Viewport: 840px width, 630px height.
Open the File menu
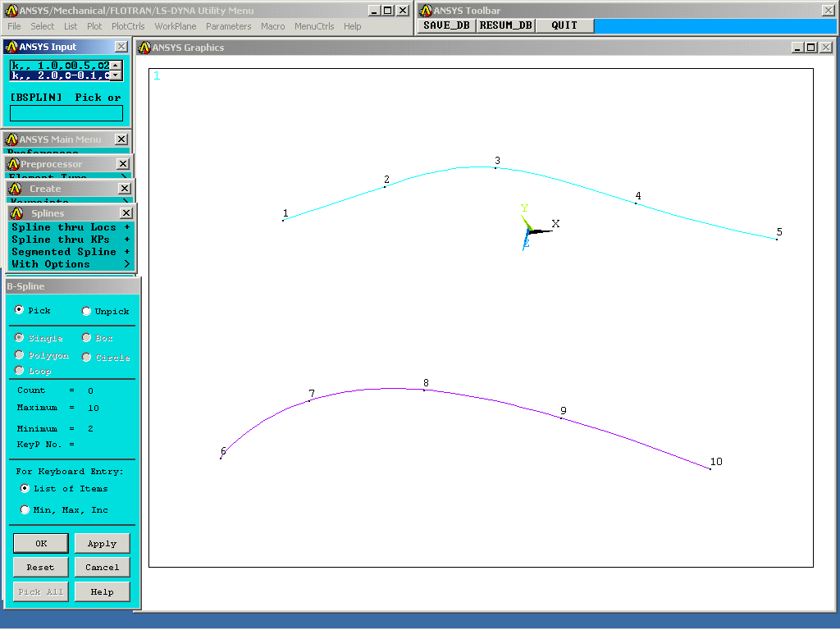14,26
